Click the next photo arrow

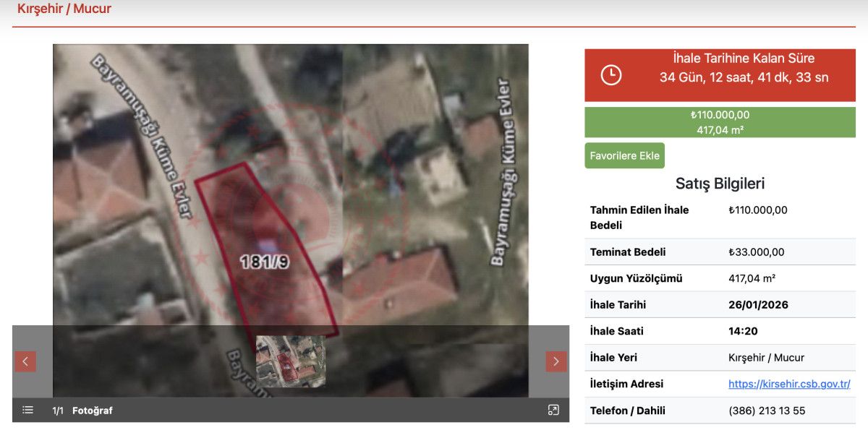point(556,361)
